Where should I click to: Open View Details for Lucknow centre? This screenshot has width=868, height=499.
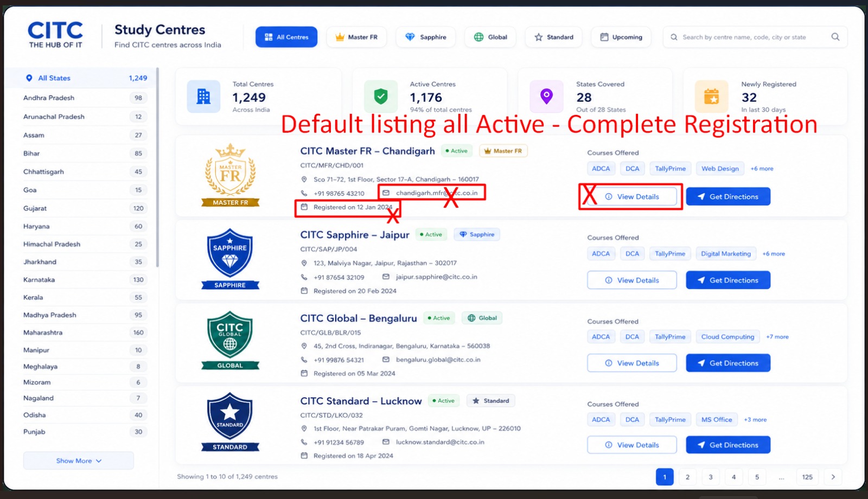[x=632, y=445]
